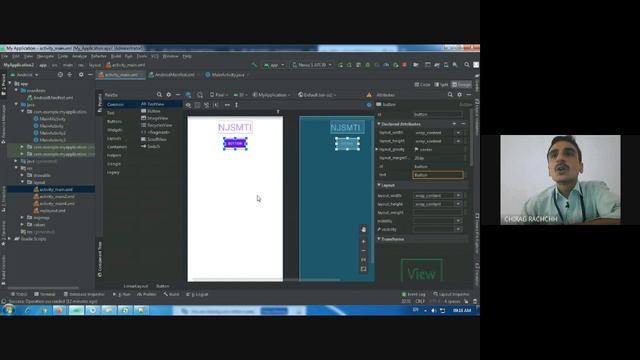Click the Project panel settings gear
The height and width of the screenshot is (360, 640).
point(81,75)
